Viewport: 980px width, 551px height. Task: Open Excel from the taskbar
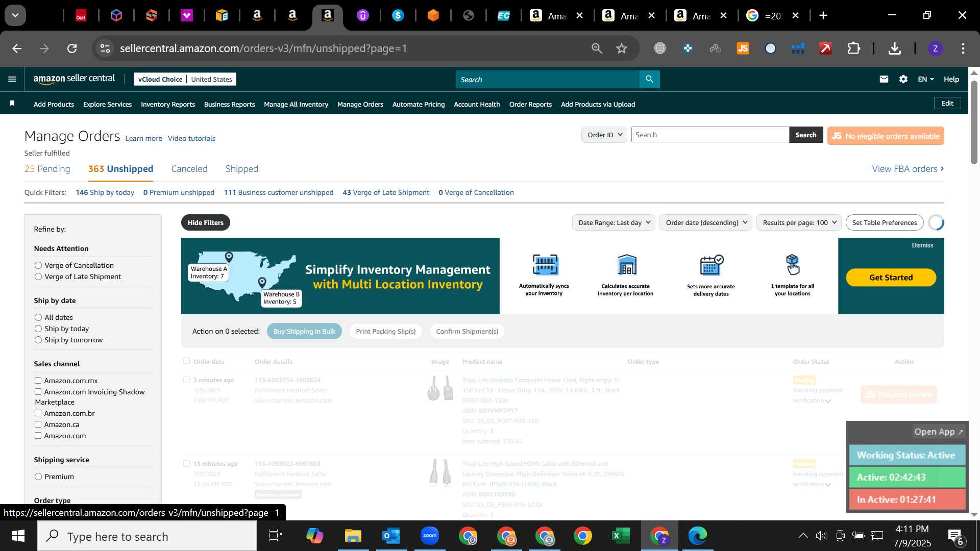(621, 536)
